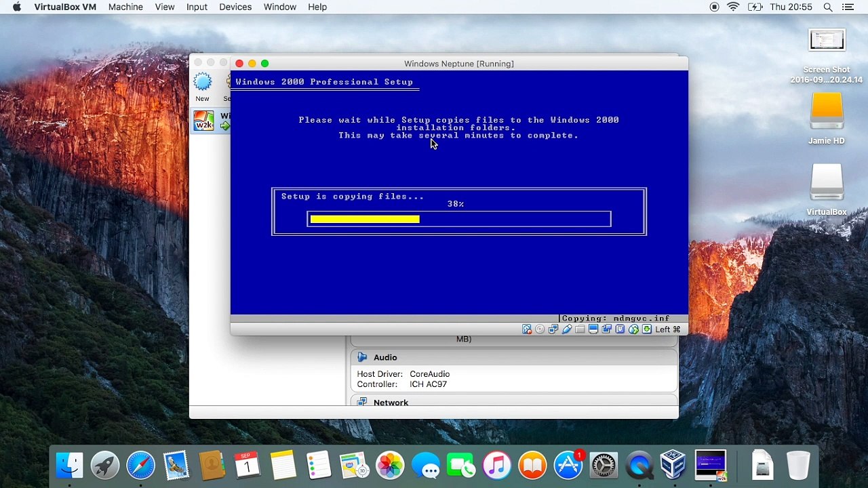Screen dimensions: 868x488
Task: Click the running VM preview icon in Dock
Action: [710, 465]
